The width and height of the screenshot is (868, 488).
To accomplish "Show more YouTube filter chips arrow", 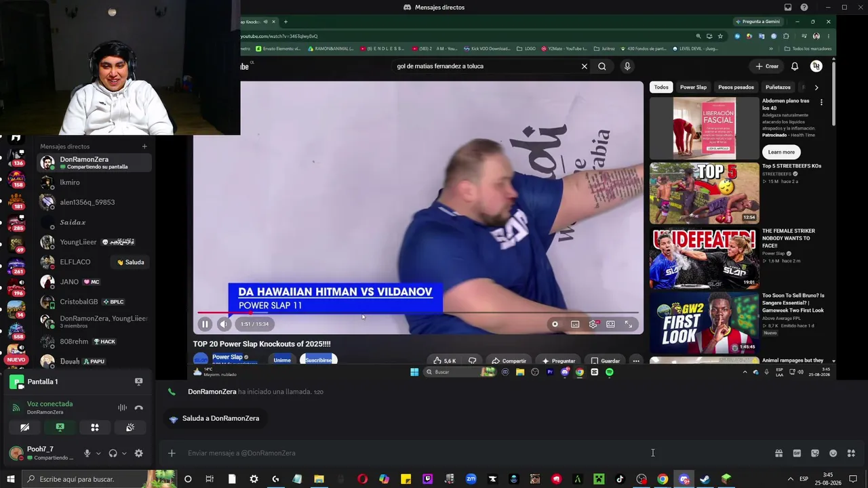I will pyautogui.click(x=816, y=87).
